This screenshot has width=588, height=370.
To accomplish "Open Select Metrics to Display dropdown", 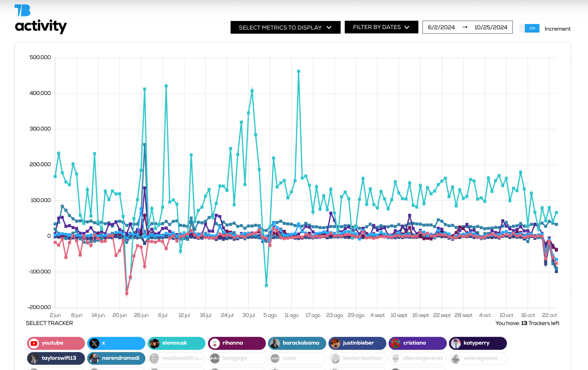I will pyautogui.click(x=285, y=27).
